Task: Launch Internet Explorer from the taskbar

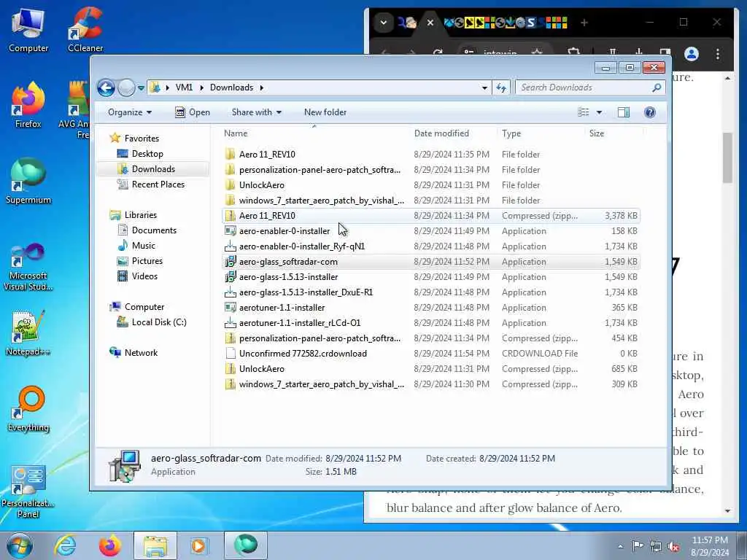Action: (65, 545)
